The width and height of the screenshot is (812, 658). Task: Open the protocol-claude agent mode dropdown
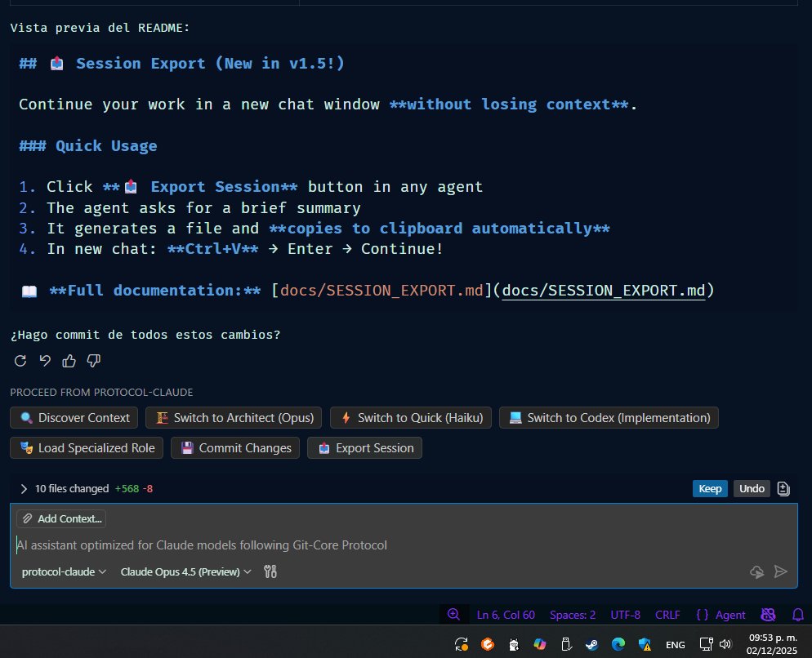click(x=64, y=571)
